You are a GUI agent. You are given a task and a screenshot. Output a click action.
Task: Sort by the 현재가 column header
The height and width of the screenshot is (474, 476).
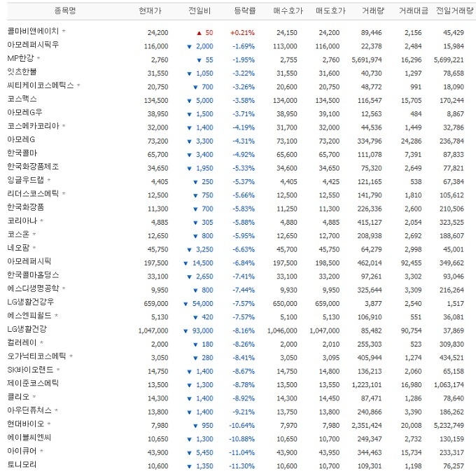(150, 11)
